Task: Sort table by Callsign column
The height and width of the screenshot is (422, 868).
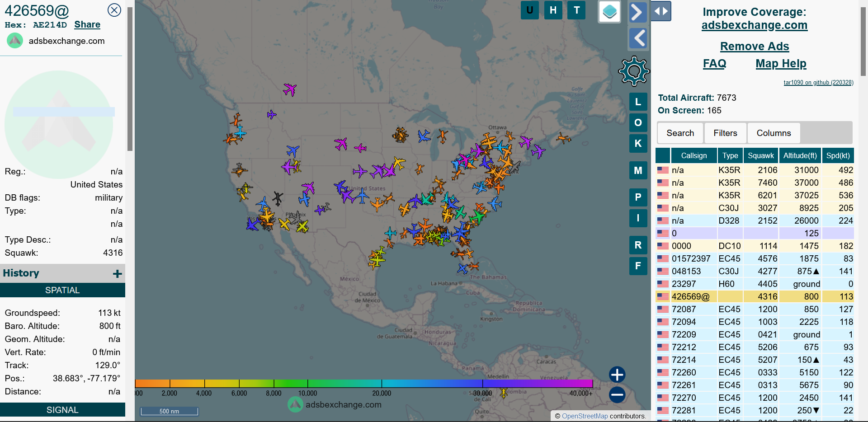Action: tap(694, 155)
